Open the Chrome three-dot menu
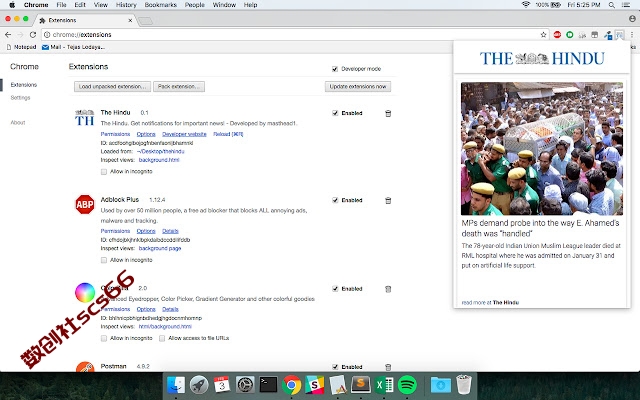The height and width of the screenshot is (400, 640). click(x=632, y=35)
